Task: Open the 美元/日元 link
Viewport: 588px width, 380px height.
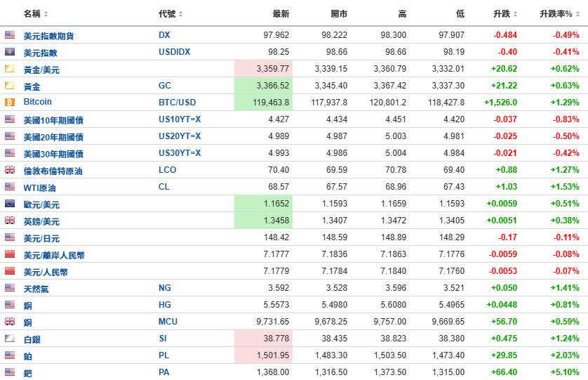Action: click(41, 239)
